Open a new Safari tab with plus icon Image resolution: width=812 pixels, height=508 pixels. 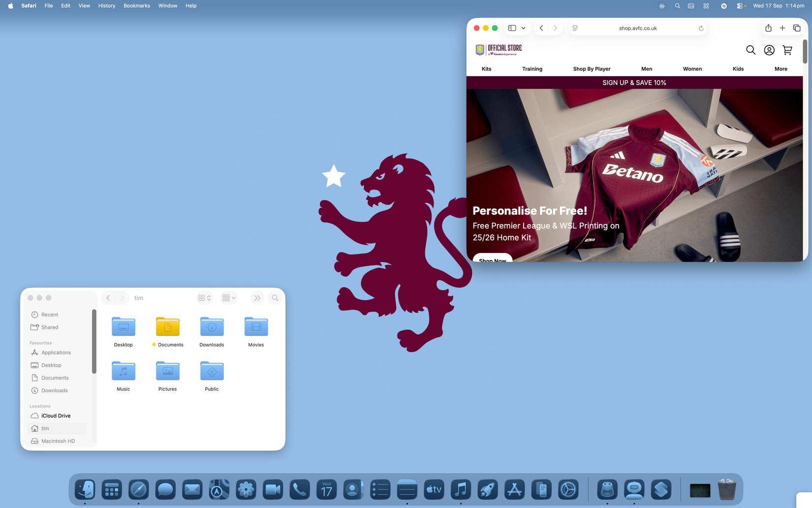[x=782, y=28]
